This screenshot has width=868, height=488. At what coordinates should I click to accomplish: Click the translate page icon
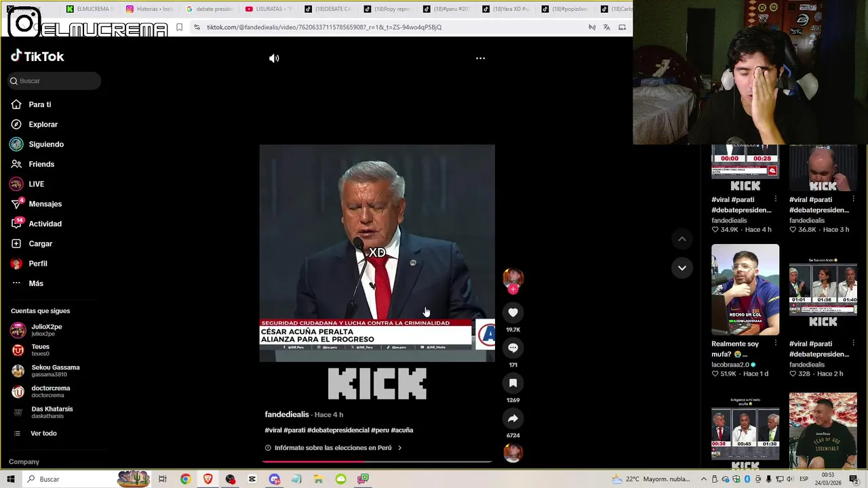click(x=606, y=27)
